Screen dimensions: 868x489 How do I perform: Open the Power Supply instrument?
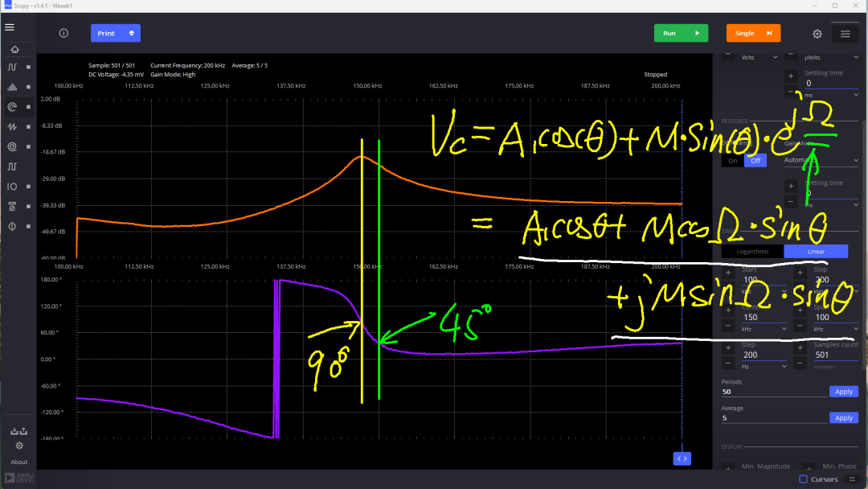coord(12,227)
